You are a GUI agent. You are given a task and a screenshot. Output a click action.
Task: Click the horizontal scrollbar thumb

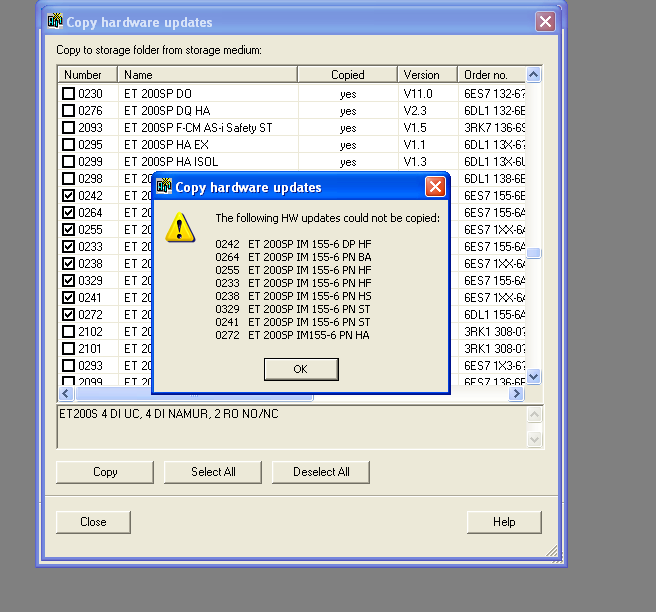pos(195,393)
